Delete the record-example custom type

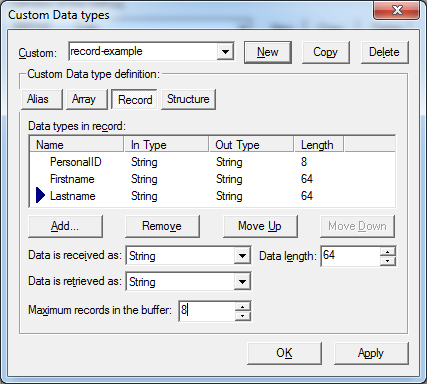[x=384, y=52]
